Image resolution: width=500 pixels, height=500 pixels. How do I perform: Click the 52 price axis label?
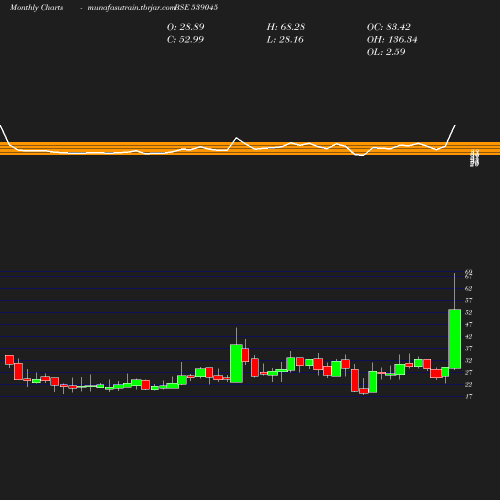(468, 312)
